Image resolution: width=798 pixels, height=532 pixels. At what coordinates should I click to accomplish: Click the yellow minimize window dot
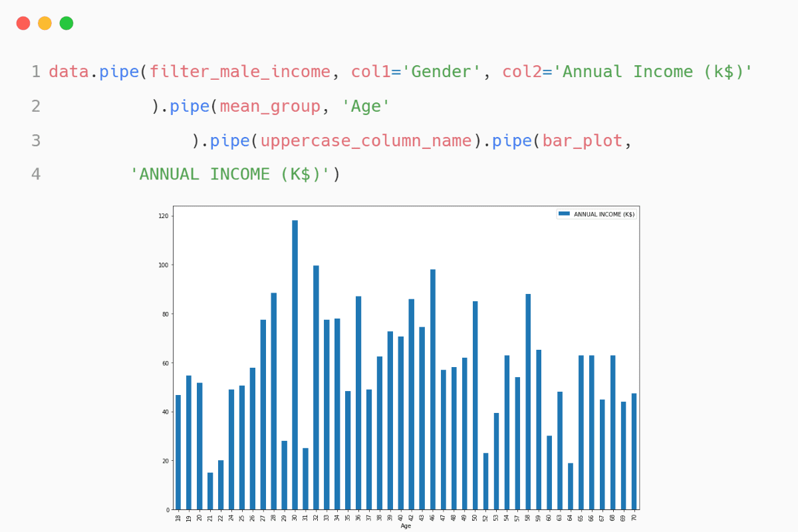click(45, 23)
